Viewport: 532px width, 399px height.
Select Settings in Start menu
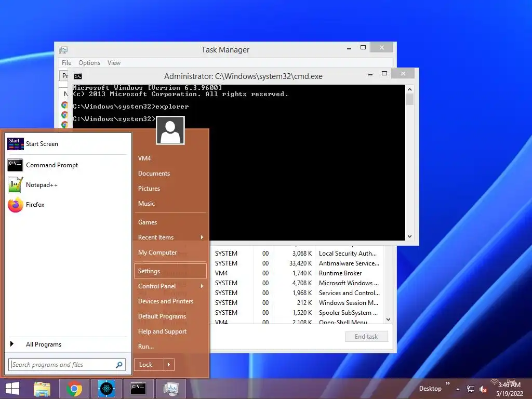coord(170,271)
